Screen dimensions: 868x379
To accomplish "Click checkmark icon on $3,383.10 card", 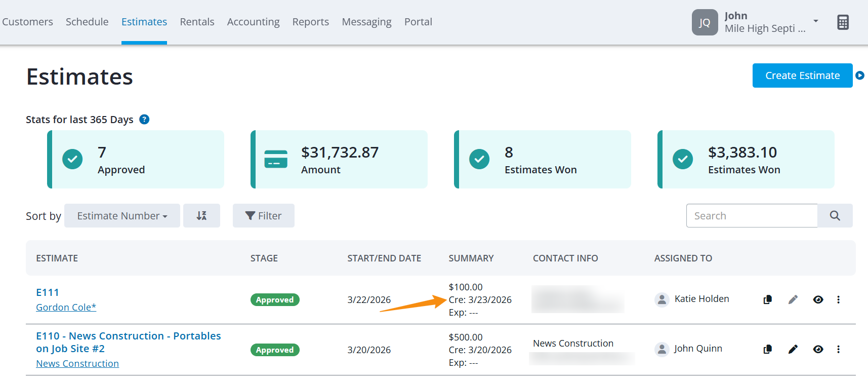I will click(683, 159).
